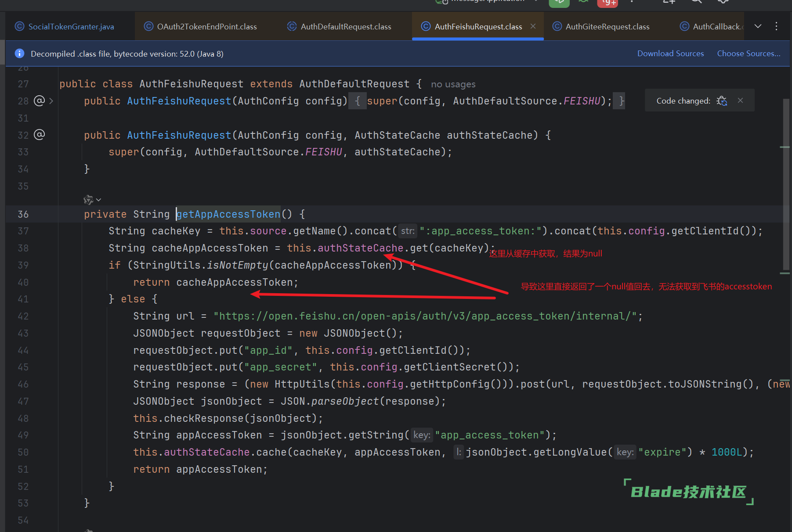Click the decompiled file info icon

point(19,54)
